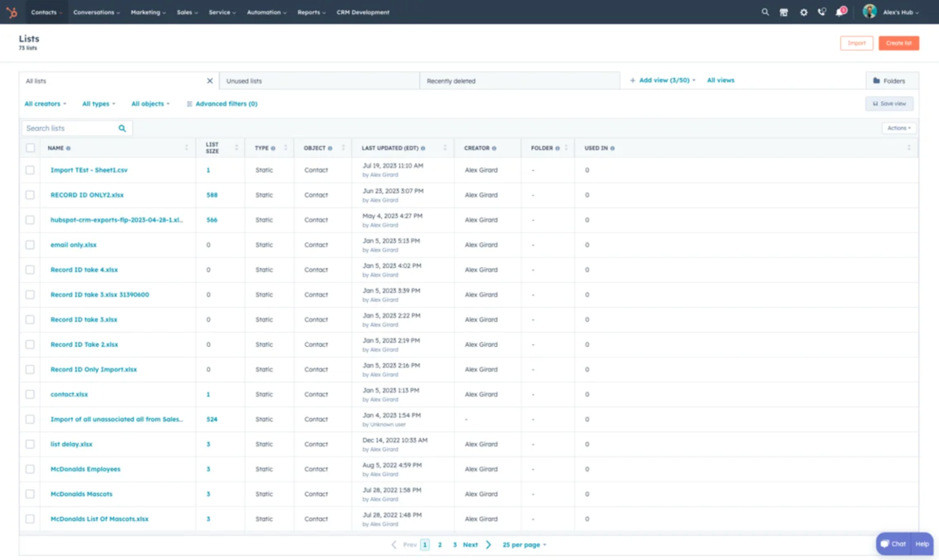Image resolution: width=939 pixels, height=560 pixels.
Task: Check the email only.xlsx row
Action: [x=30, y=245]
